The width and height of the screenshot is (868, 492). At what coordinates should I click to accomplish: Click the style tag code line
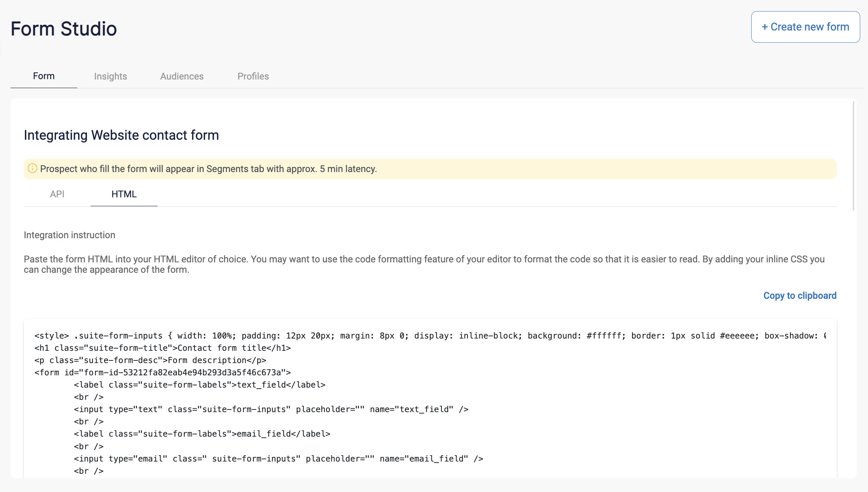click(430, 336)
